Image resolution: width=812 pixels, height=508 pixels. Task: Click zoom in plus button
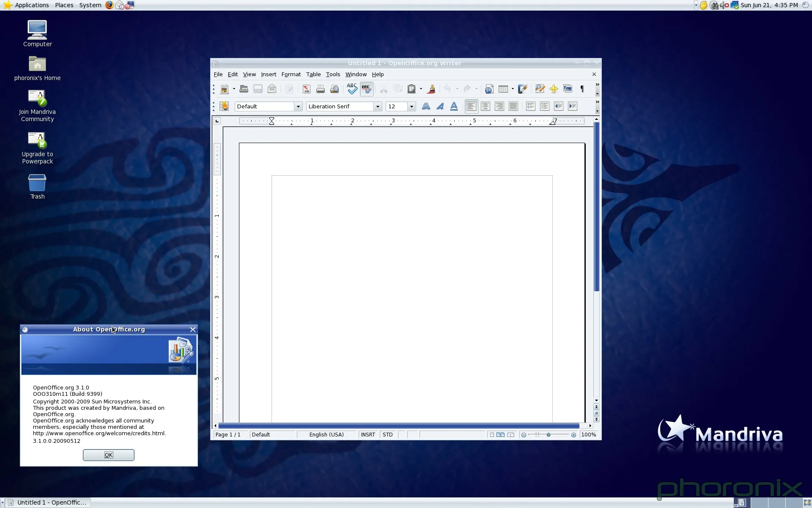[x=573, y=435]
